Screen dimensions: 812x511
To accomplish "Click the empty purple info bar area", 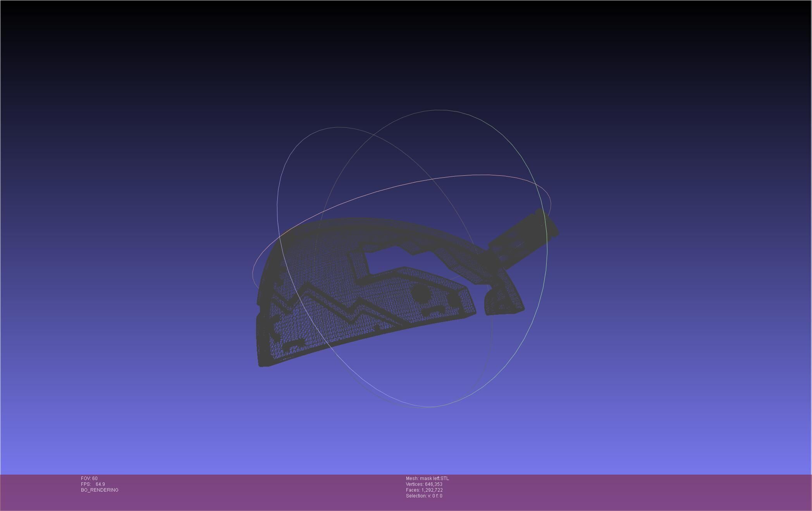I will (x=620, y=492).
